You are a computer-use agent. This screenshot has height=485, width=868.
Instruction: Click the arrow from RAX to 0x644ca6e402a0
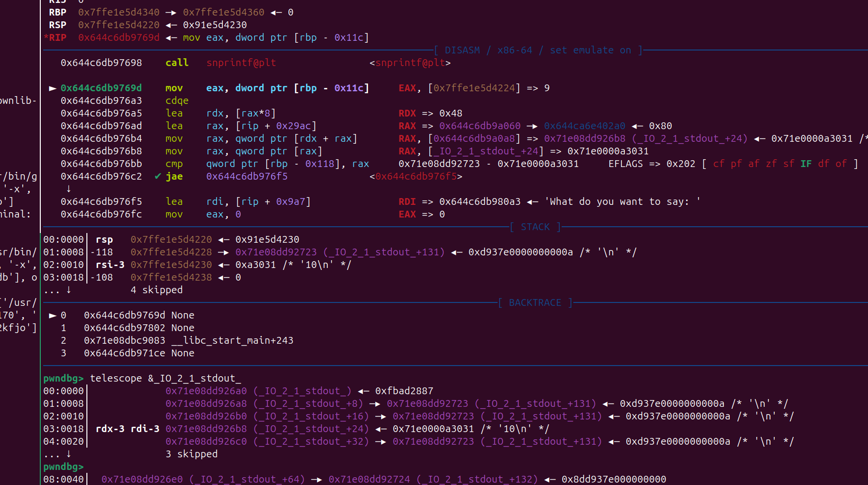point(533,126)
